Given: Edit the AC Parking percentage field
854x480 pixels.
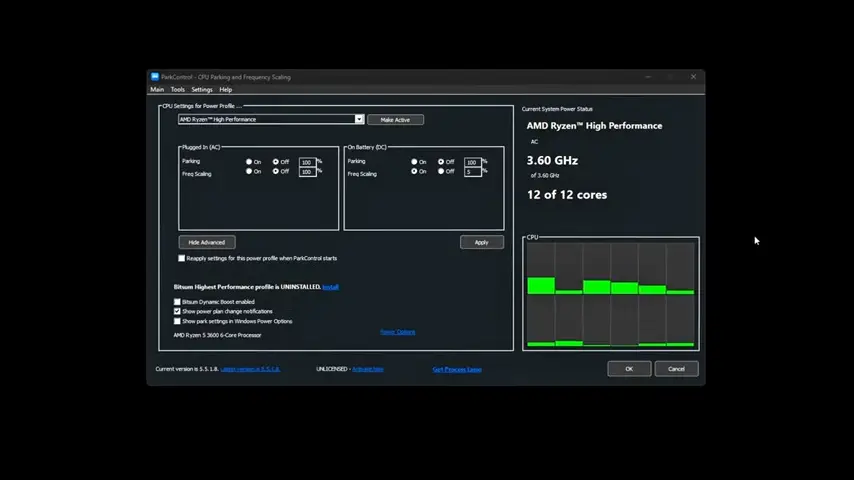Looking at the screenshot, I should (307, 162).
